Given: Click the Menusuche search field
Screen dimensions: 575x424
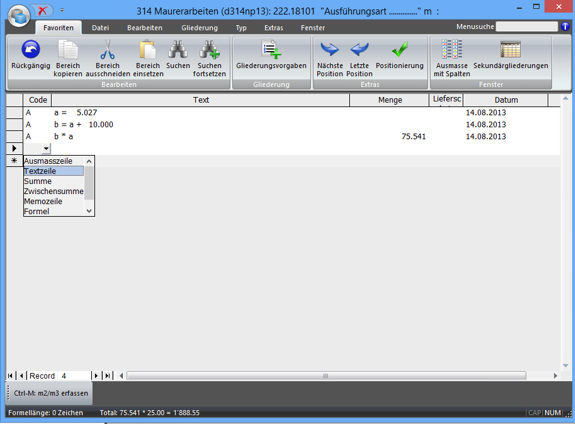Looking at the screenshot, I should pos(527,26).
